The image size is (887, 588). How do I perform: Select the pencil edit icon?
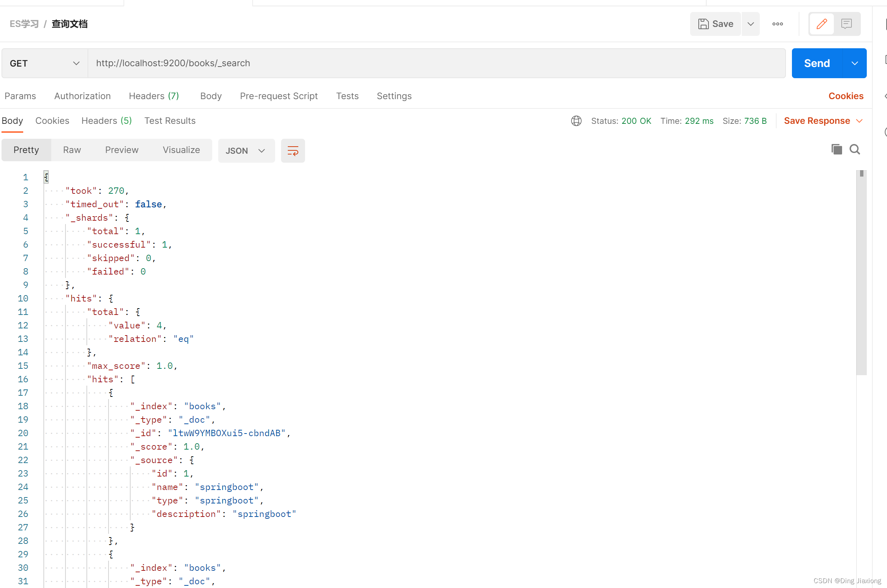822,24
